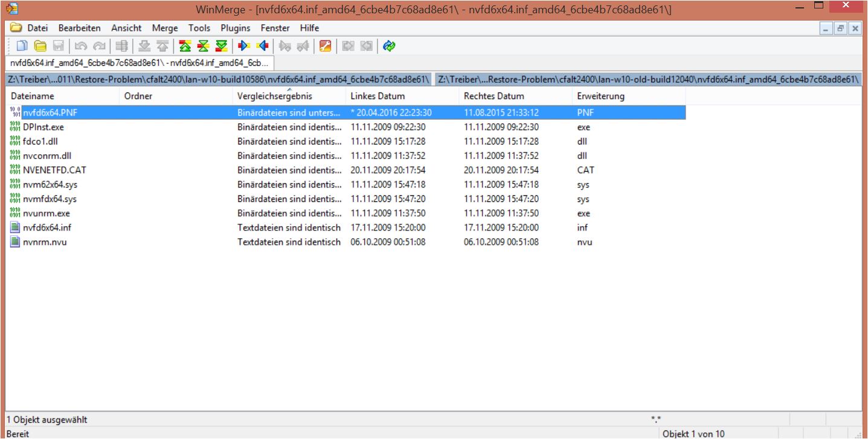Open the Bearbeiten menu
Screen dimensions: 868x439
pos(79,28)
